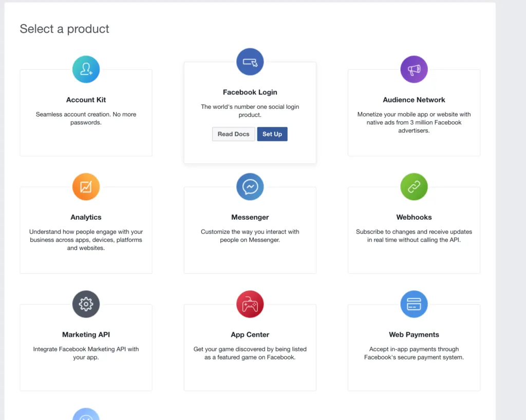526x420 pixels.
Task: Select the Messenger title
Action: 250,217
